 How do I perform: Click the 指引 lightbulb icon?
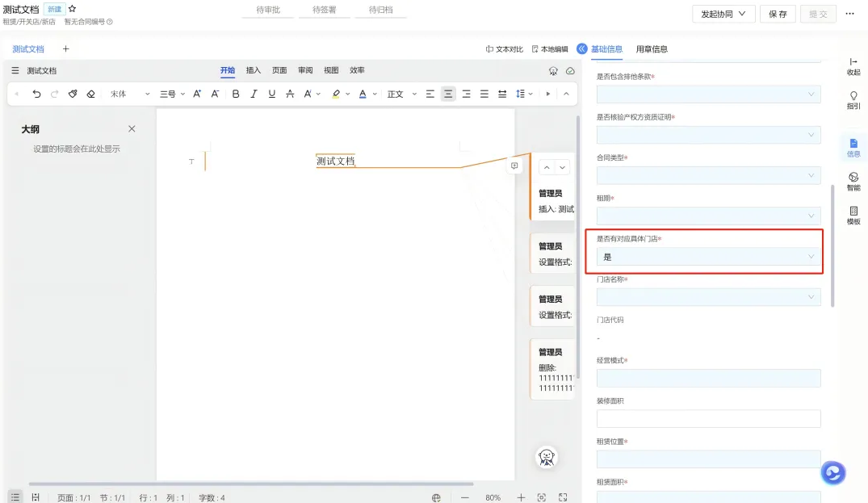click(x=853, y=100)
